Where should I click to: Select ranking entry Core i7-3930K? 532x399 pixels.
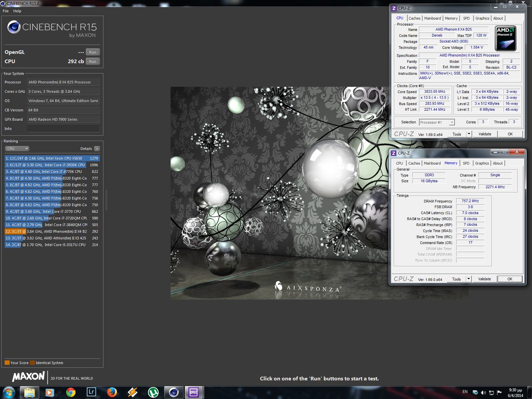[x=52, y=165]
